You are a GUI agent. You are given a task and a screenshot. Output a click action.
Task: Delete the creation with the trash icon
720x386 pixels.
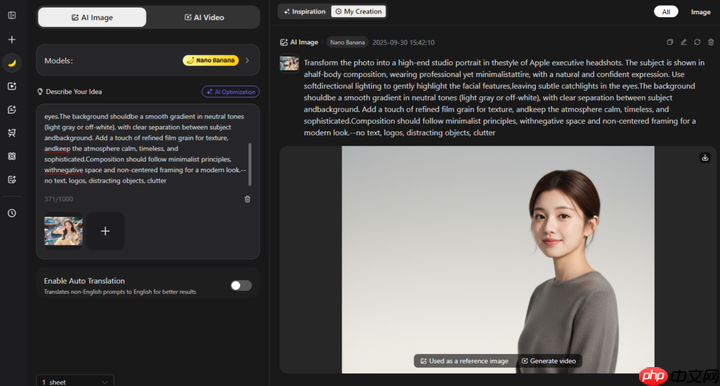coord(711,42)
